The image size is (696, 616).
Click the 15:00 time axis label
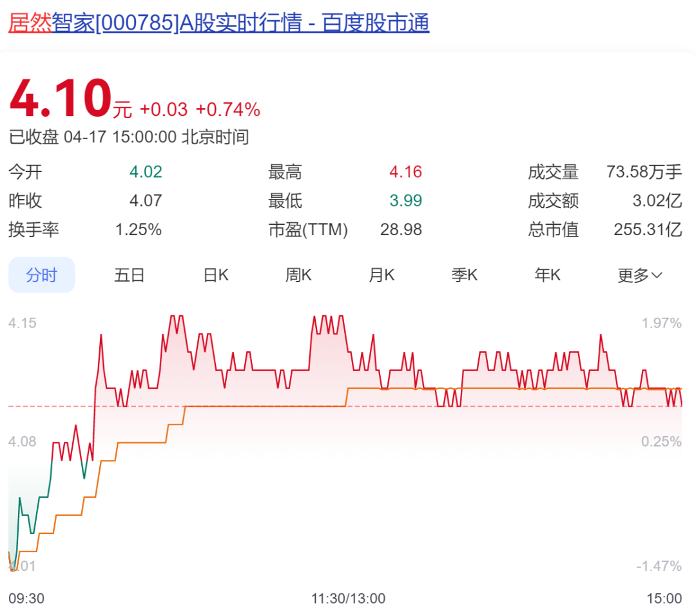click(x=664, y=599)
